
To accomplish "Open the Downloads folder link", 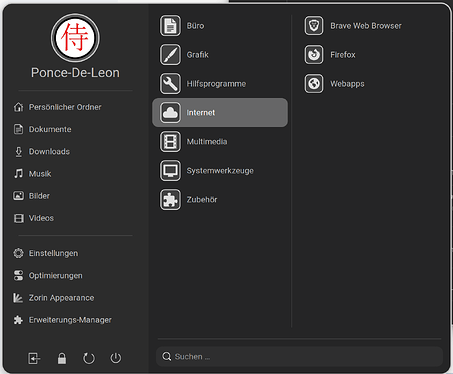I will click(49, 152).
